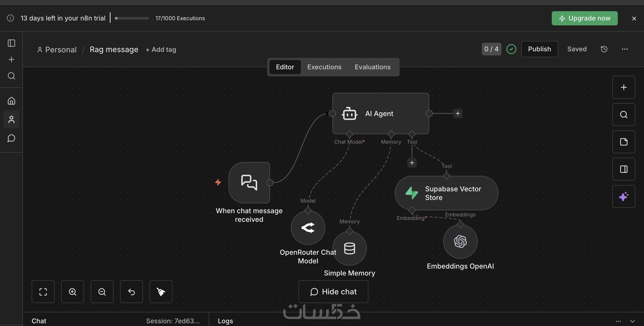Click the Publish button
Viewport: 644px width, 326px height.
[x=539, y=49]
